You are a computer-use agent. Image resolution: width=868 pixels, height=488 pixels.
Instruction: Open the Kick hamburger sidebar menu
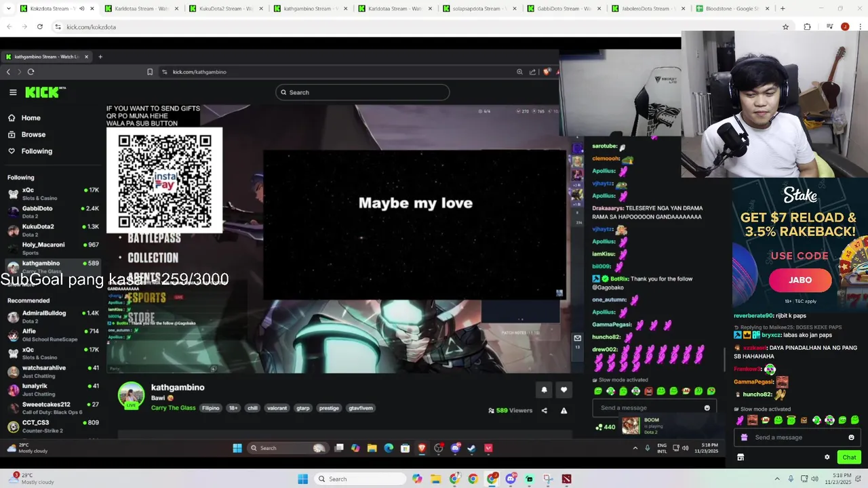(13, 92)
